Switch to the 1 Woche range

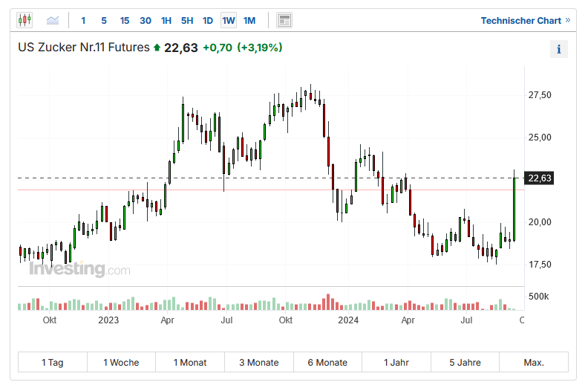121,363
